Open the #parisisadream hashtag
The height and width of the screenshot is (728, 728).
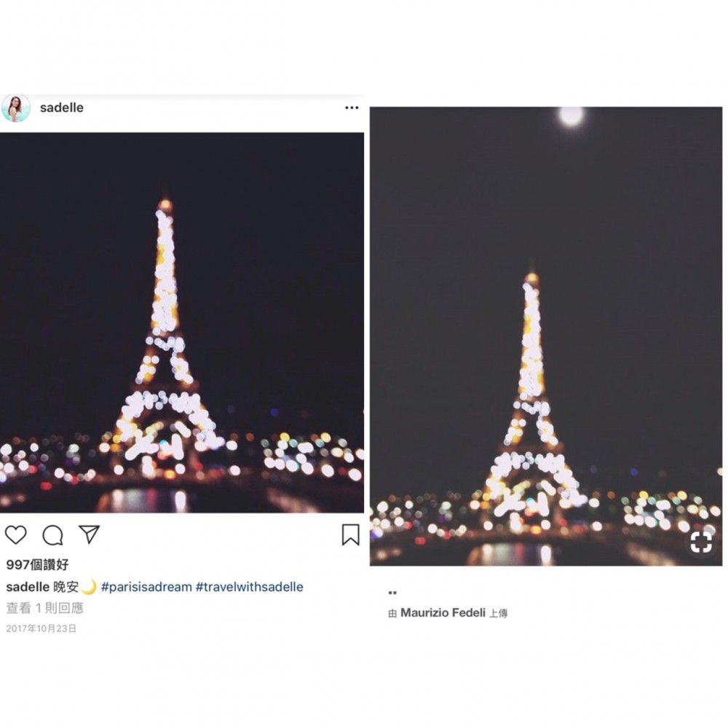coord(146,587)
